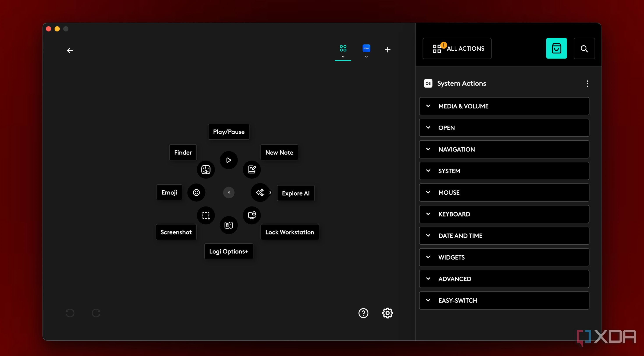Go back with the left arrow
This screenshot has width=644, height=356.
click(70, 51)
